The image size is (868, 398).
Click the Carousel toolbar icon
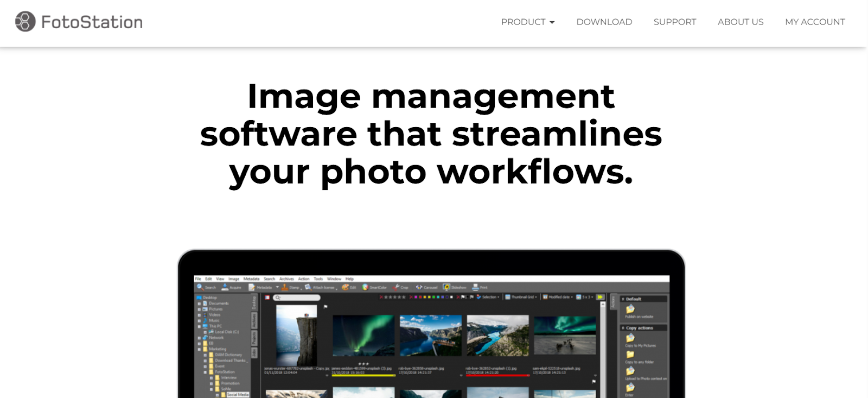pyautogui.click(x=419, y=287)
